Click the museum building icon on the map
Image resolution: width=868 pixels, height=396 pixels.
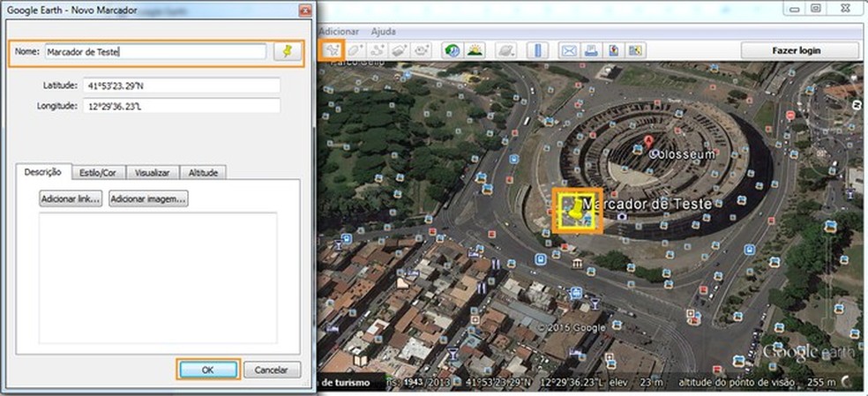click(578, 263)
